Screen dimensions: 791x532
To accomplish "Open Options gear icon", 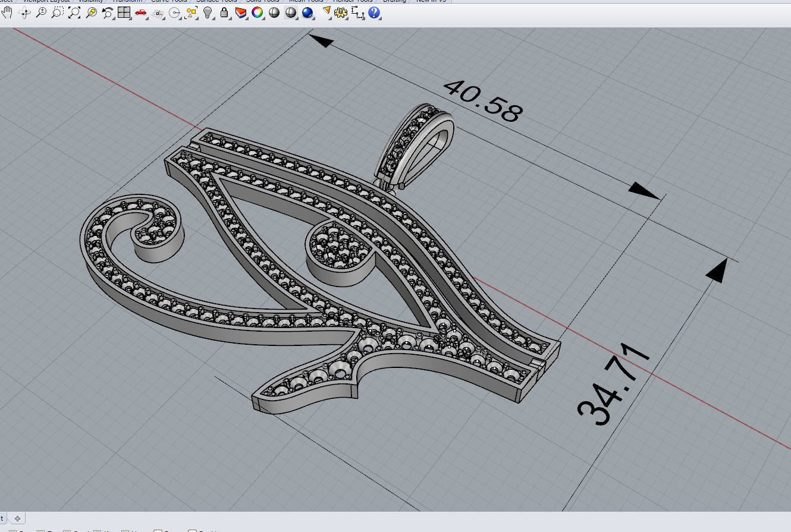I will pos(341,12).
